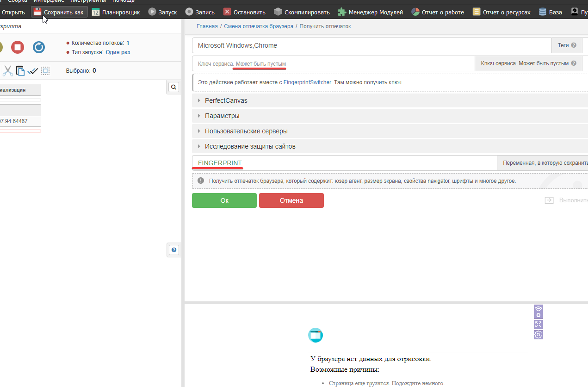Click the Ключ сервиса input field
The height and width of the screenshot is (387, 588).
(x=333, y=63)
